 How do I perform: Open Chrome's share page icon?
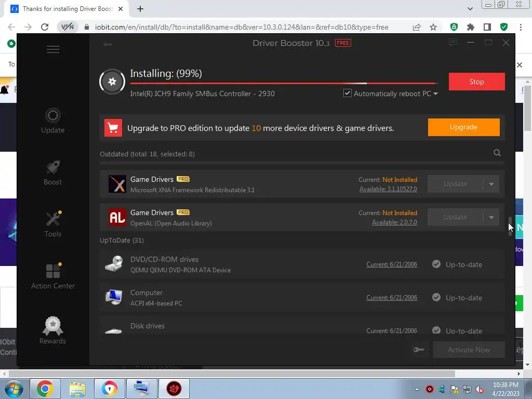point(417,27)
